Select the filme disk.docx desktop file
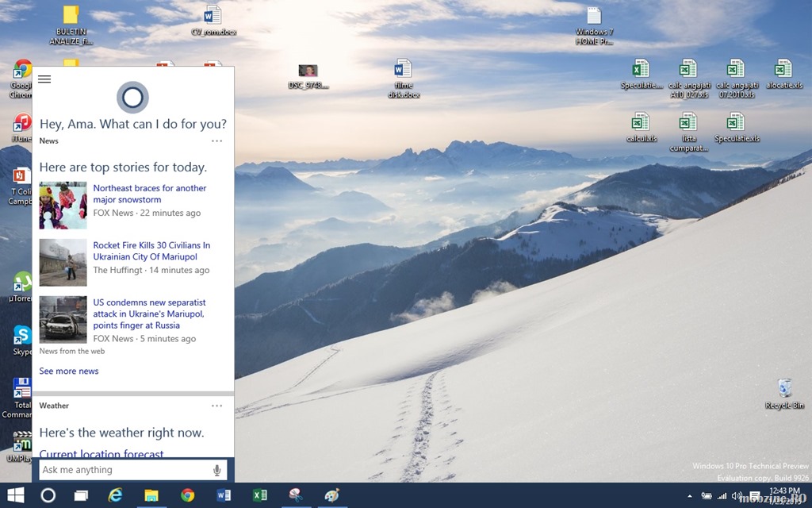 (403, 78)
